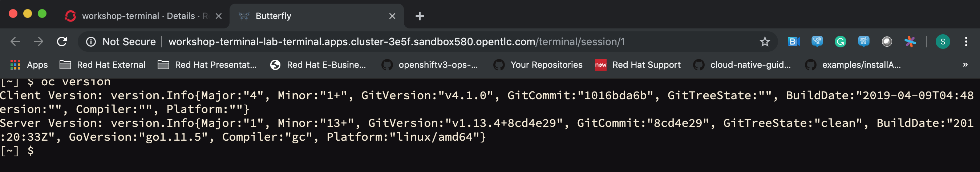Screen dimensions: 980x172
Task: Go back using the back arrow
Action: (x=15, y=42)
